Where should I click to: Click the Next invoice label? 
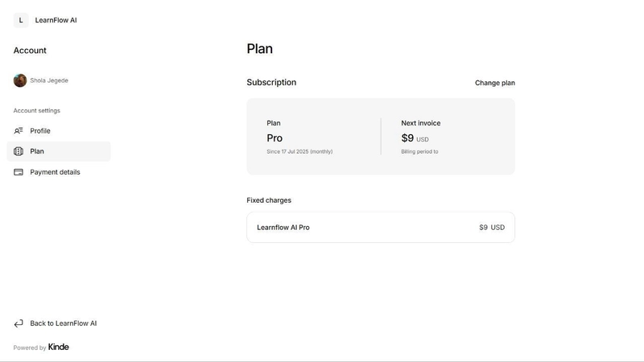tap(420, 123)
